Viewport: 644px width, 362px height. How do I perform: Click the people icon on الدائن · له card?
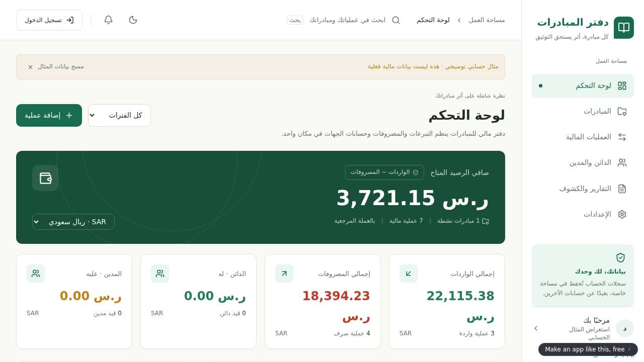[160, 274]
